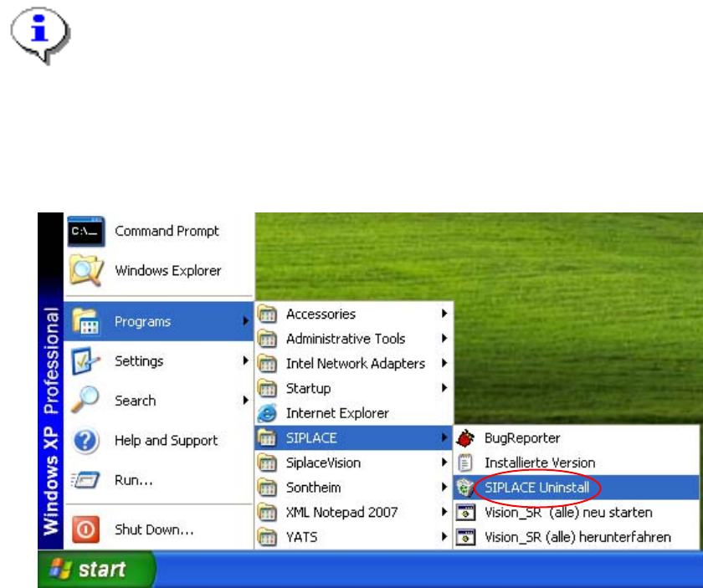Open Installierte Version entry

point(576,463)
